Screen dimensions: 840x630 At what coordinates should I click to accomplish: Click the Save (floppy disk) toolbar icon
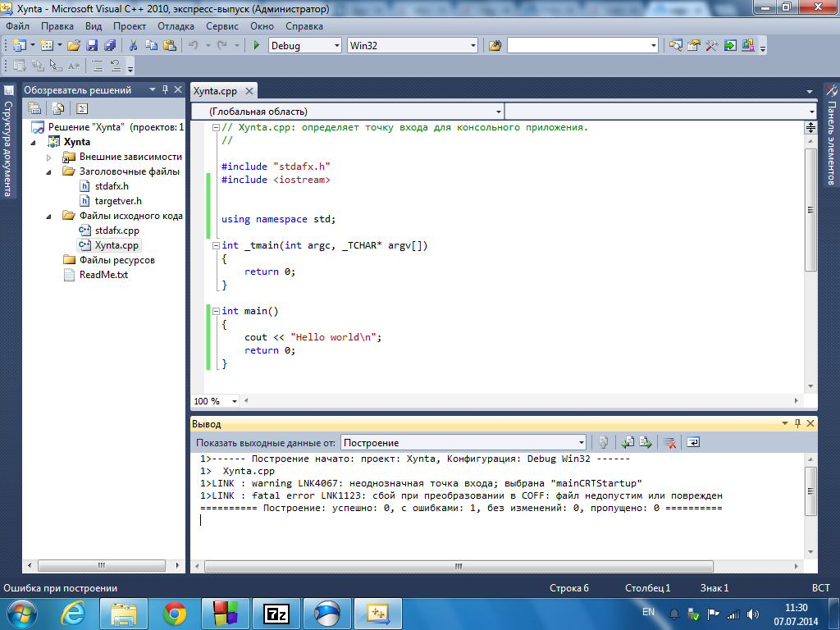[x=92, y=46]
